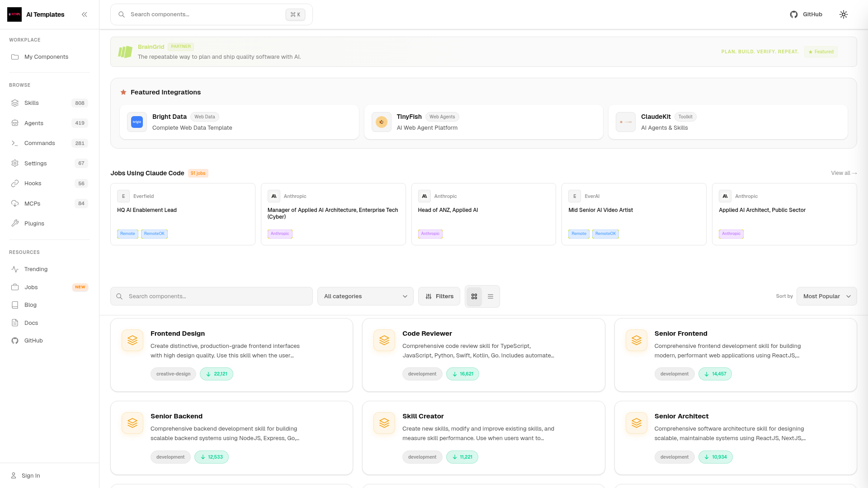Open the Hooks section

pos(49,183)
